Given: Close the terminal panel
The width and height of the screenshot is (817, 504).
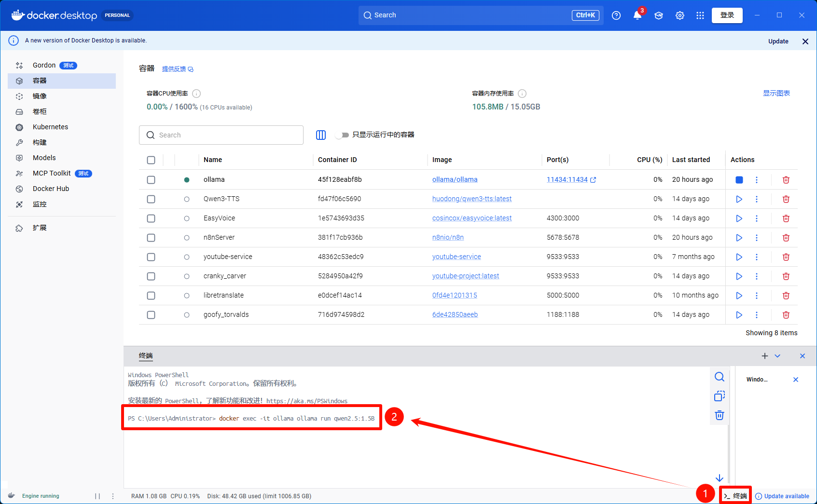Looking at the screenshot, I should pos(803,356).
